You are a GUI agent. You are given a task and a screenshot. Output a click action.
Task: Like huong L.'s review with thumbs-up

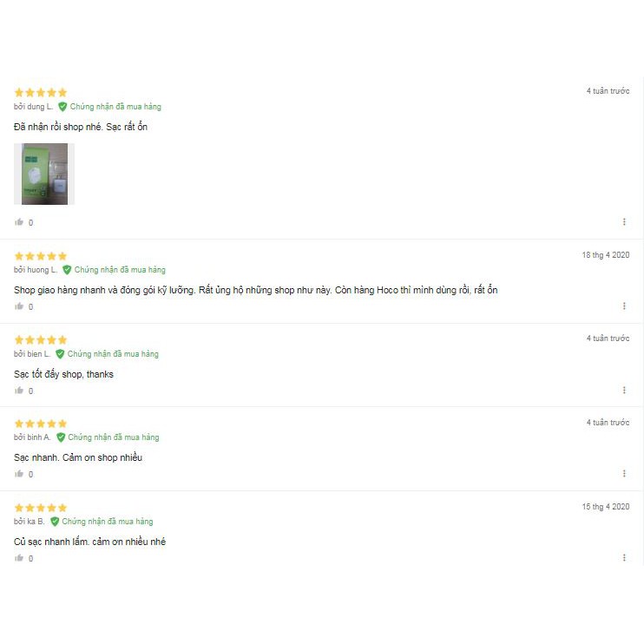(19, 306)
